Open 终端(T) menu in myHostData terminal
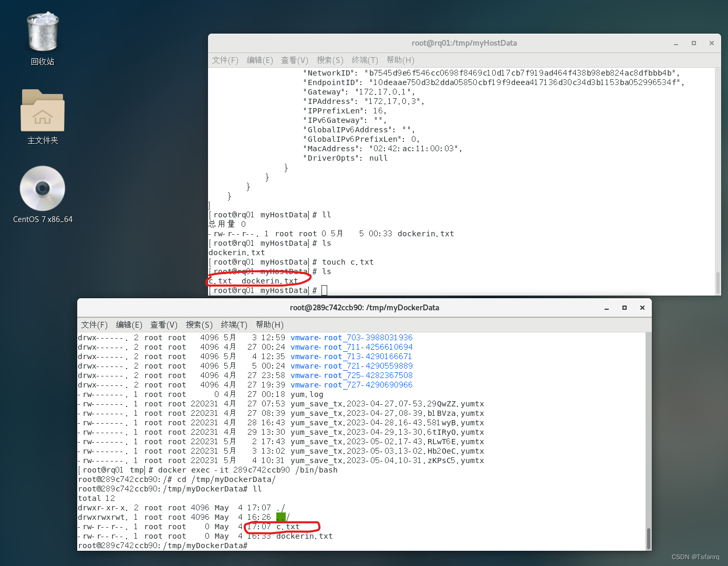Viewport: 728px width, 566px height. pos(365,60)
